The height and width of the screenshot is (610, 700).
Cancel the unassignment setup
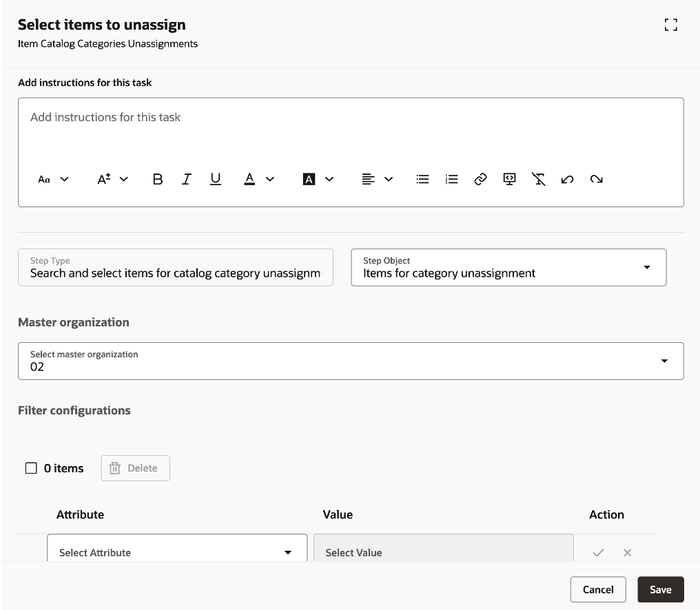(x=597, y=589)
